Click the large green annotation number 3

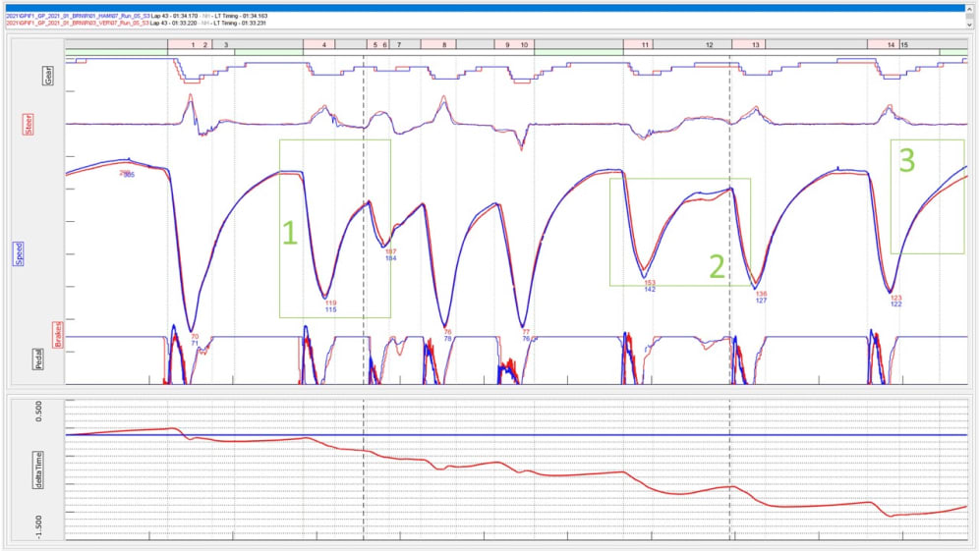906,160
